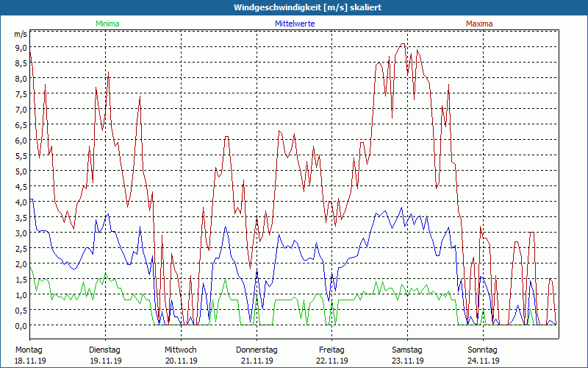The image size is (588, 368).
Task: Click the 'm/s' axis unit label
Action: pyautogui.click(x=21, y=34)
